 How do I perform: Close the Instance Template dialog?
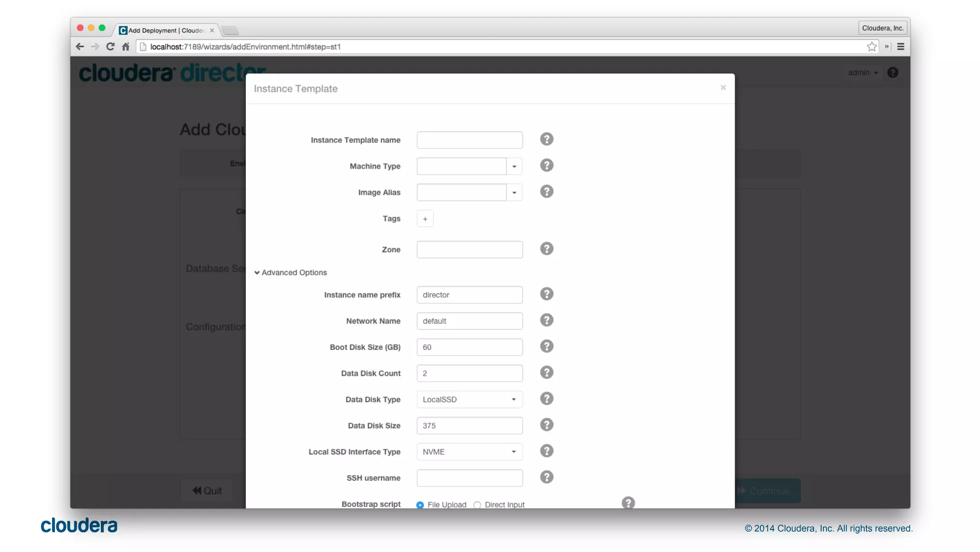(723, 88)
